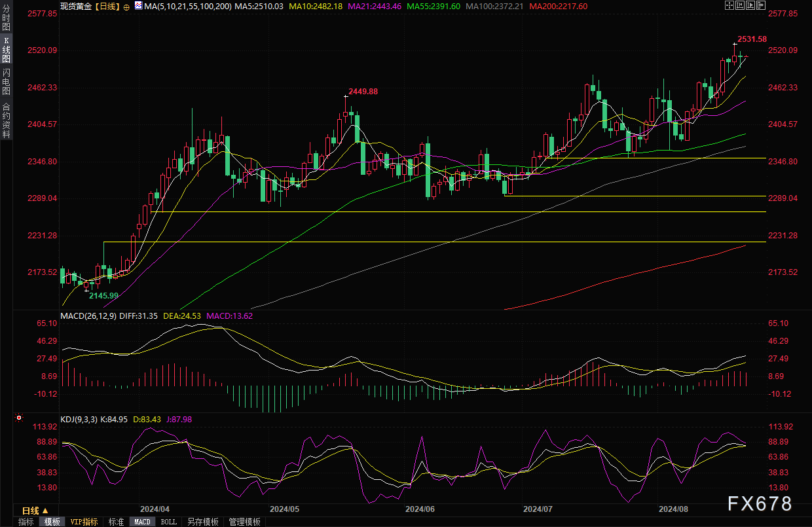Open the 日线 period selector dropdown

pos(35,511)
